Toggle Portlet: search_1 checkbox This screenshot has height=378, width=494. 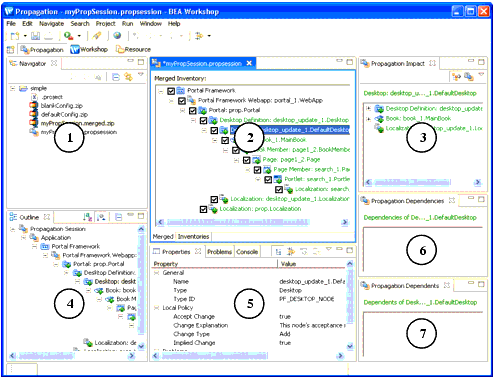pyautogui.click(x=268, y=180)
